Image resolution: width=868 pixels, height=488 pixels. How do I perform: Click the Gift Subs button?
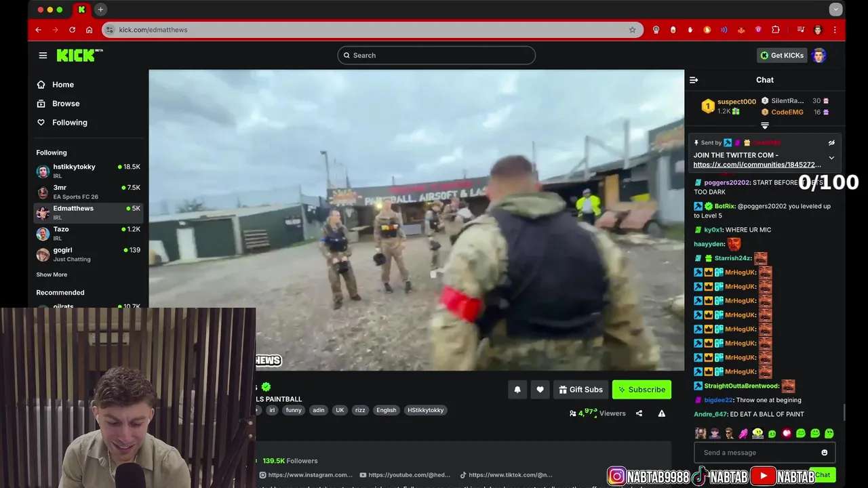tap(580, 390)
